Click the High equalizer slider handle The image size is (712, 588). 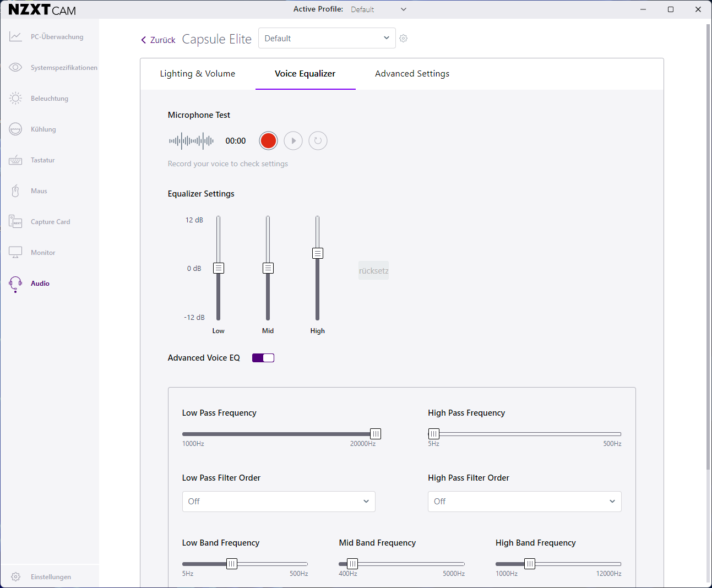(x=318, y=253)
